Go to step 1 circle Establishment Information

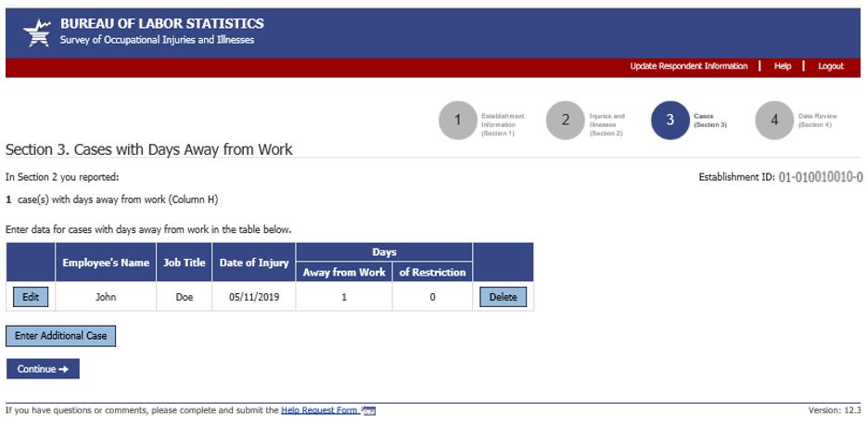(x=457, y=121)
